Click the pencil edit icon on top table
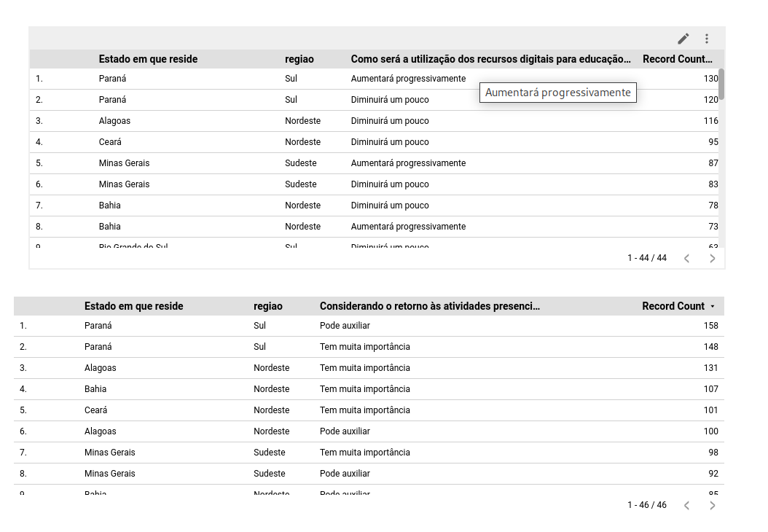The image size is (768, 532). coord(683,39)
